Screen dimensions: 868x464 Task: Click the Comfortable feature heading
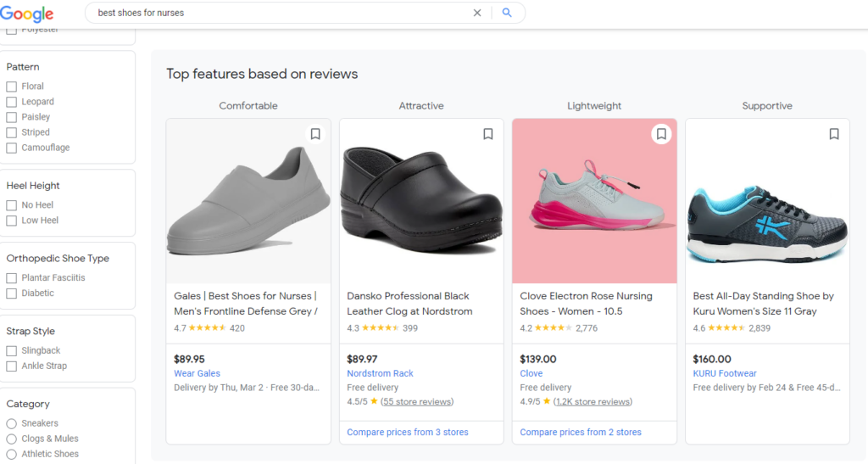pos(248,106)
